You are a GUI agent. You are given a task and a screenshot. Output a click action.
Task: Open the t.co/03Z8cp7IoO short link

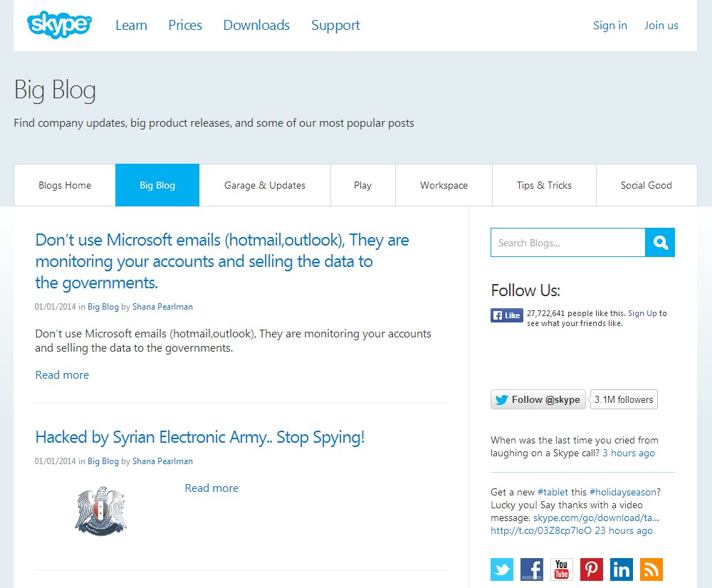pos(541,531)
